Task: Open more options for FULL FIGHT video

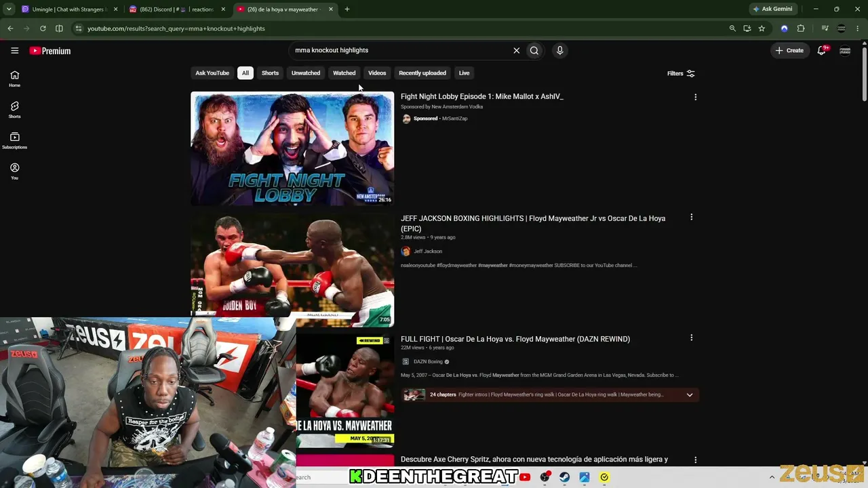Action: click(691, 338)
